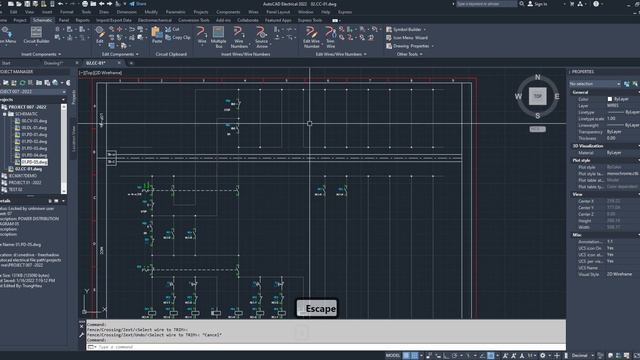Click the Refresh icon in Project Manager toolbar
This screenshot has height=360, width=640.
tap(22, 83)
